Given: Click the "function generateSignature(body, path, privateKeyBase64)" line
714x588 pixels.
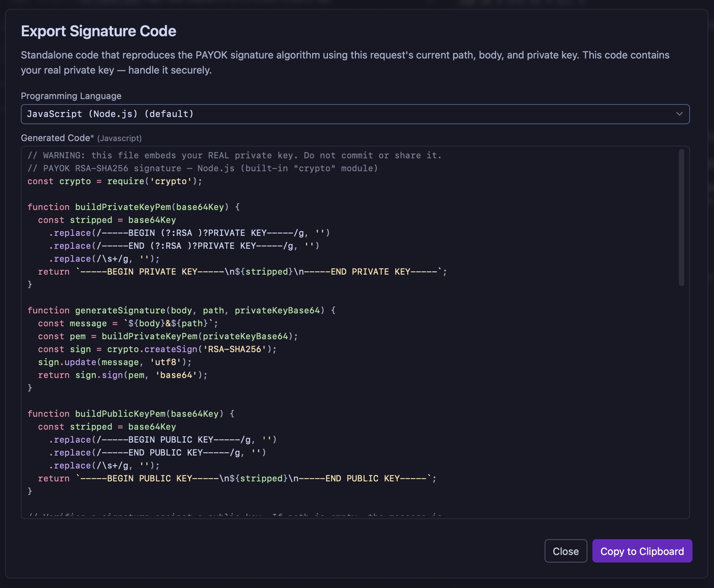Looking at the screenshot, I should point(182,311).
